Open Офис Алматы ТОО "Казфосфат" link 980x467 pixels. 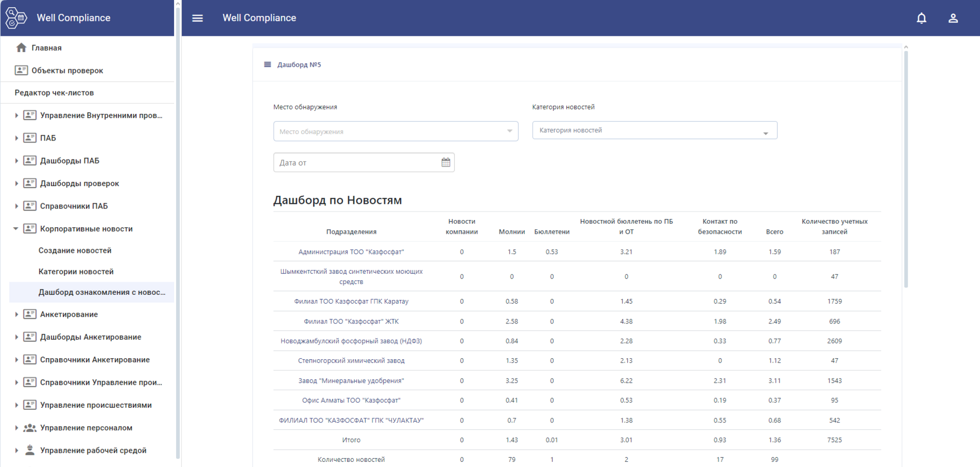(351, 401)
